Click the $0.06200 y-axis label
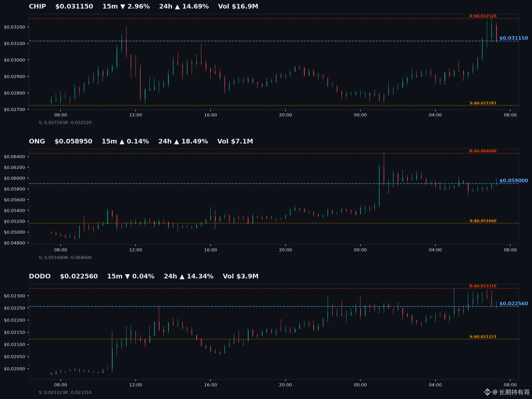 pyautogui.click(x=14, y=167)
